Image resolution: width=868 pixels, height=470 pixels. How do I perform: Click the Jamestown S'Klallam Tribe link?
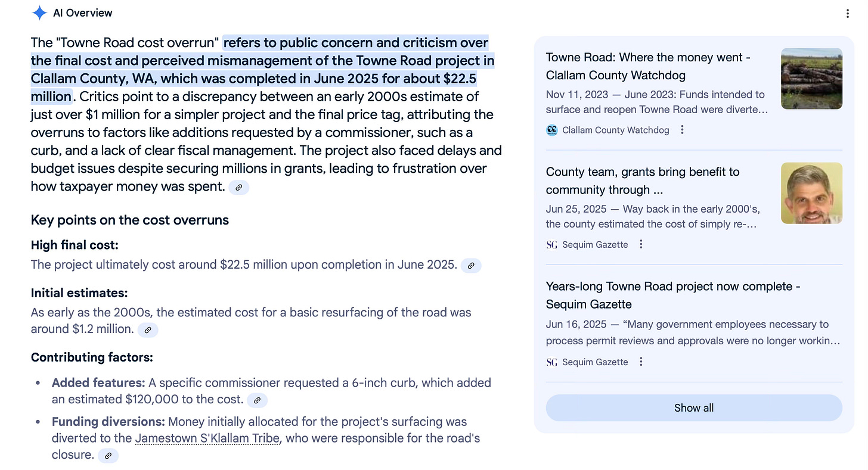point(207,438)
